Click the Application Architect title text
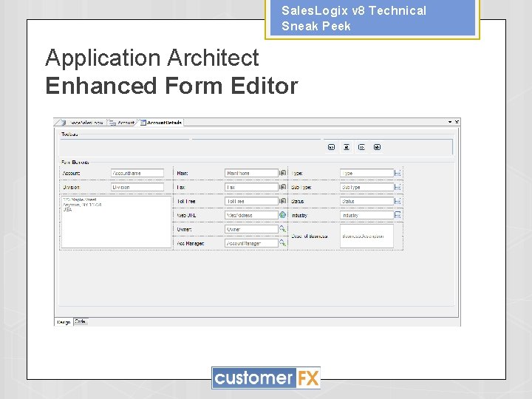This screenshot has height=399, width=532. (152, 58)
